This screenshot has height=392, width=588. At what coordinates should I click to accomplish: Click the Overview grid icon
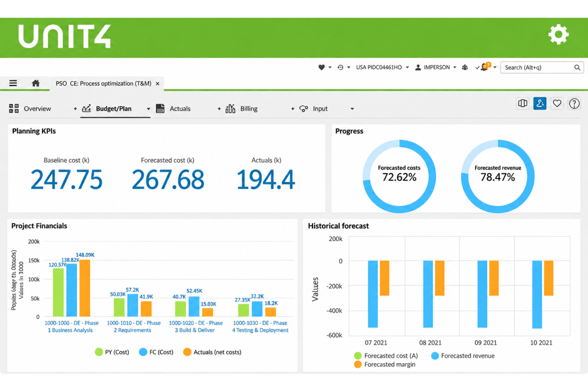click(x=14, y=108)
